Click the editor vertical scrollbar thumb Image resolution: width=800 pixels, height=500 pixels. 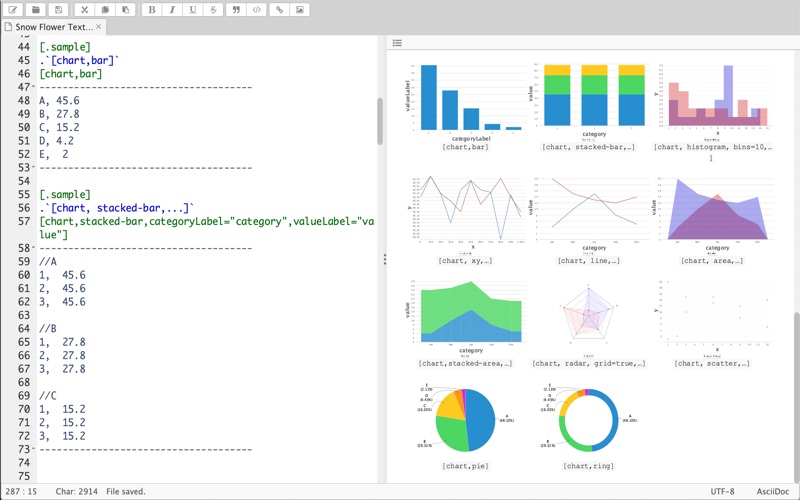[x=380, y=121]
